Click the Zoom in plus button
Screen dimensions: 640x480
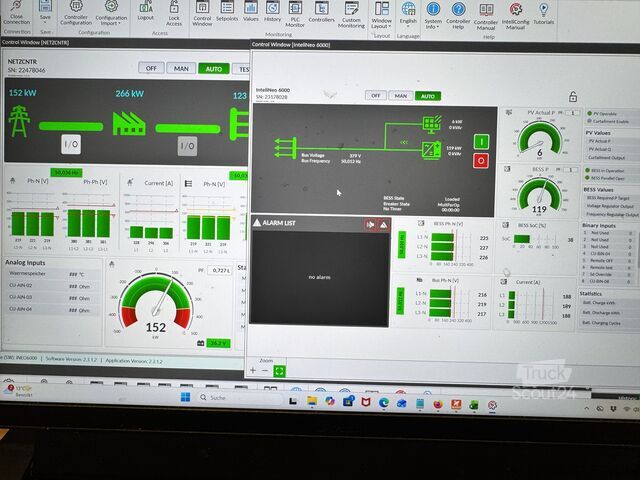point(253,371)
